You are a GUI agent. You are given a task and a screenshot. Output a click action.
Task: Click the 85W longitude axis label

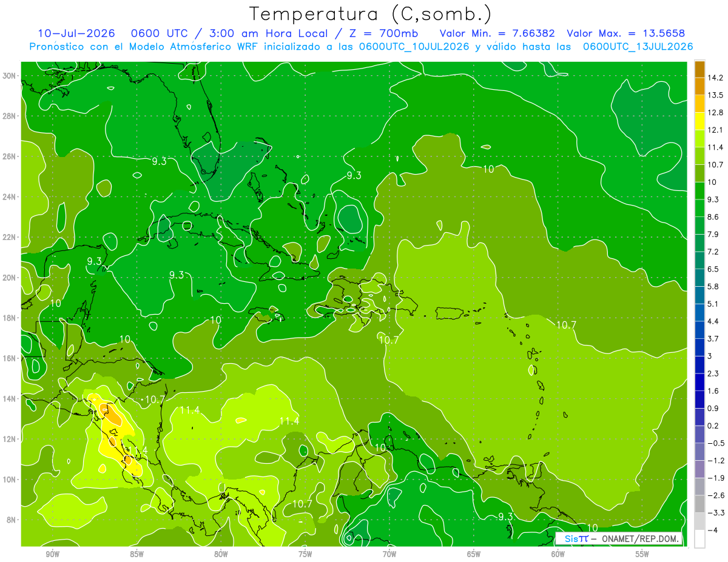(136, 554)
